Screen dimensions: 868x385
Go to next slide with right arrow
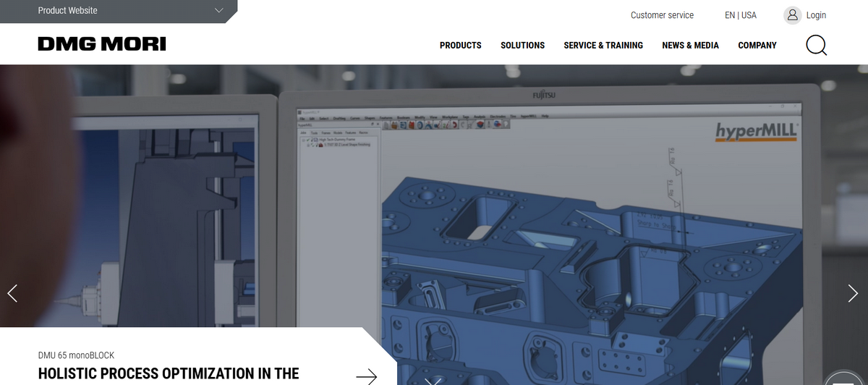coord(853,293)
